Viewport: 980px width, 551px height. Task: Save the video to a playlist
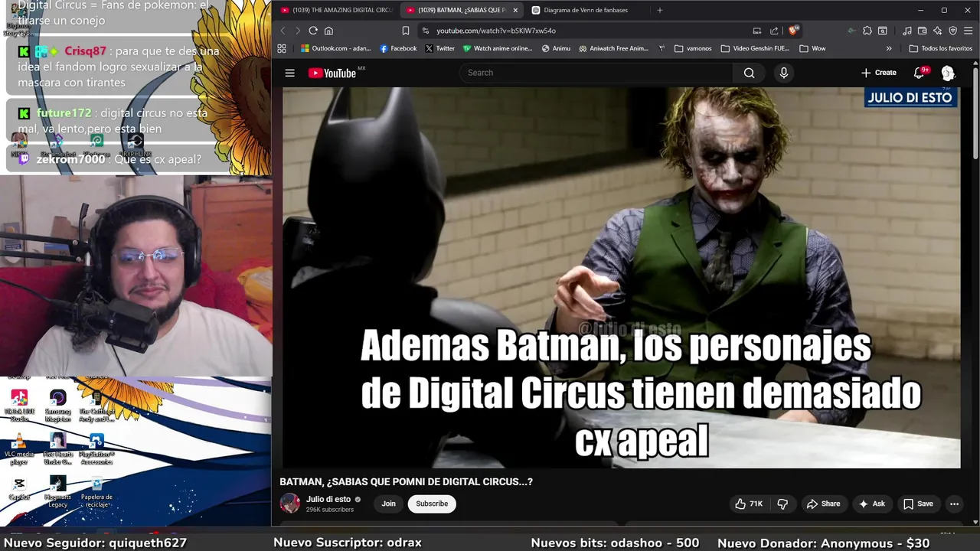[x=918, y=504]
